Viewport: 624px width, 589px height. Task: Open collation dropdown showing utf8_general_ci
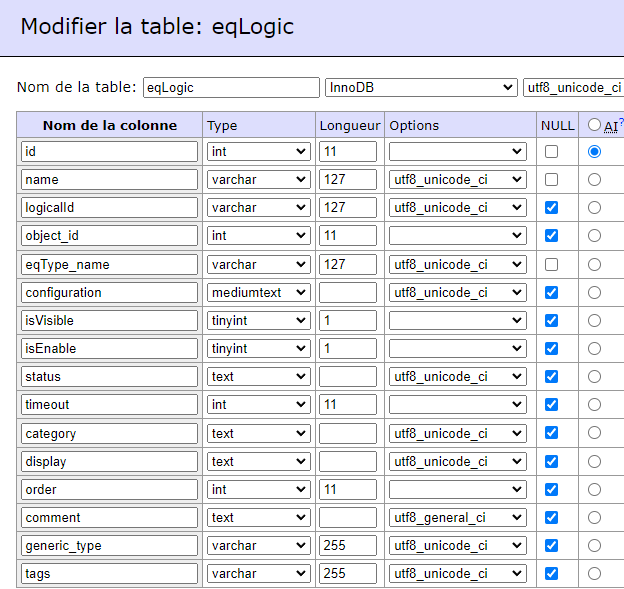click(458, 517)
